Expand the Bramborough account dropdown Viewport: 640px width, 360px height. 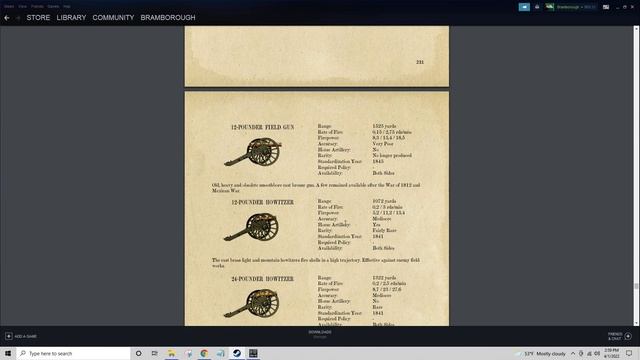(x=576, y=7)
